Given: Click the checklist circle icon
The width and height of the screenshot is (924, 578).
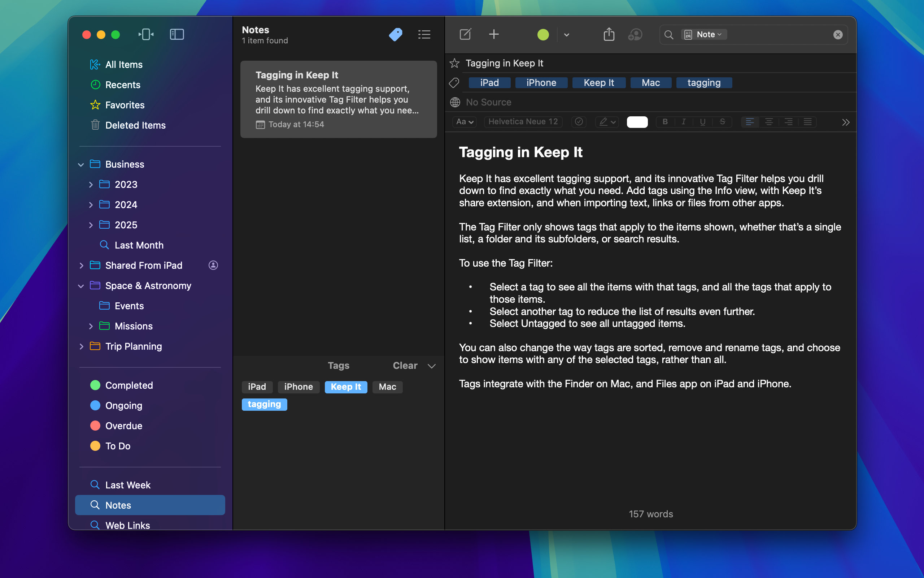Looking at the screenshot, I should pyautogui.click(x=579, y=122).
